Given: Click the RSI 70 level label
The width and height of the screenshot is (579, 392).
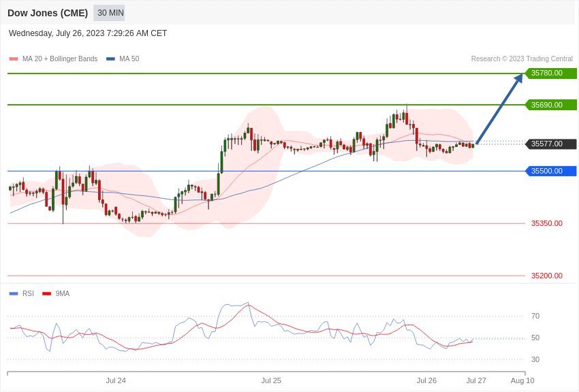Looking at the screenshot, I should [x=535, y=316].
